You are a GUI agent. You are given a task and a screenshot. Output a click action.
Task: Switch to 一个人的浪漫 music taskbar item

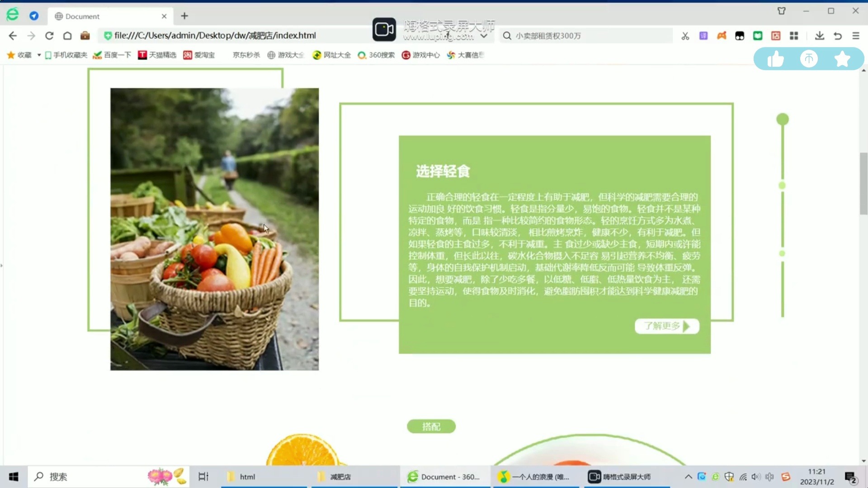pos(536,477)
